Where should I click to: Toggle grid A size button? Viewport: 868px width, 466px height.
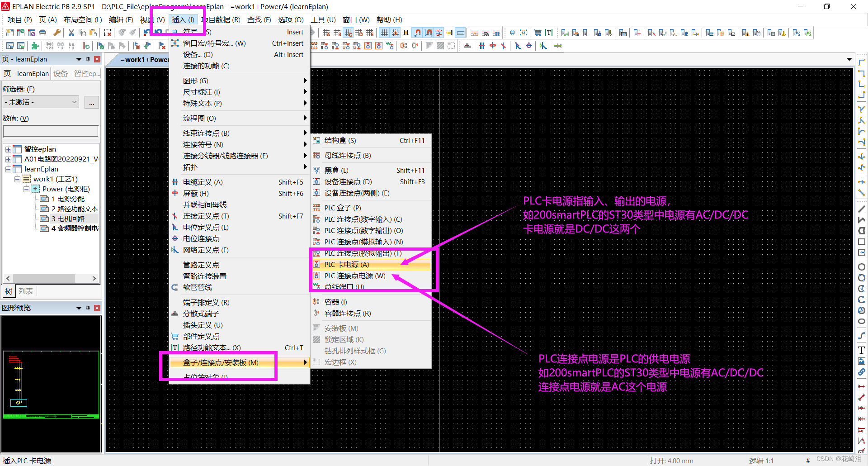click(326, 33)
